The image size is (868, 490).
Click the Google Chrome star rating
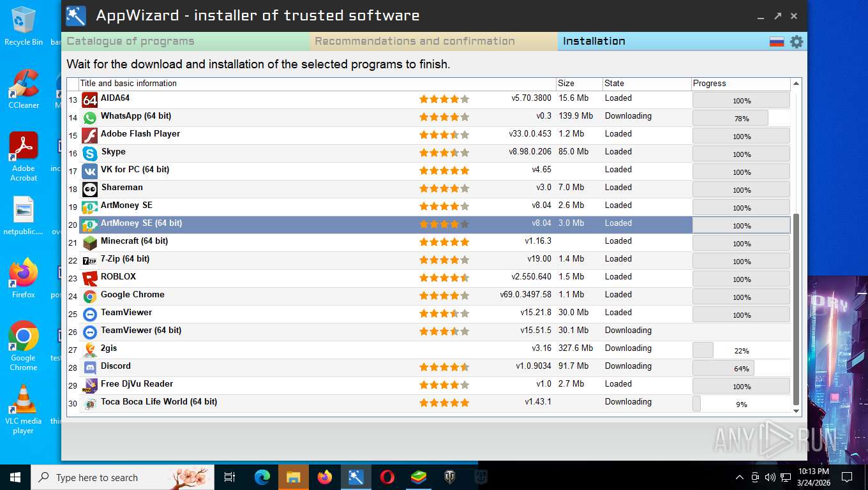coord(444,296)
